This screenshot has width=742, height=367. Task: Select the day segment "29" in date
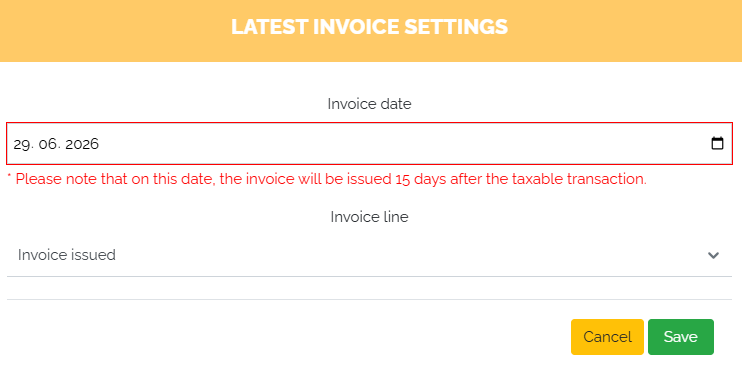(20, 144)
